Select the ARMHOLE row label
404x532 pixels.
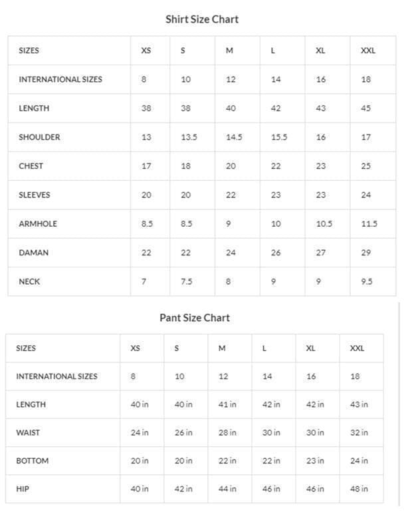point(38,223)
